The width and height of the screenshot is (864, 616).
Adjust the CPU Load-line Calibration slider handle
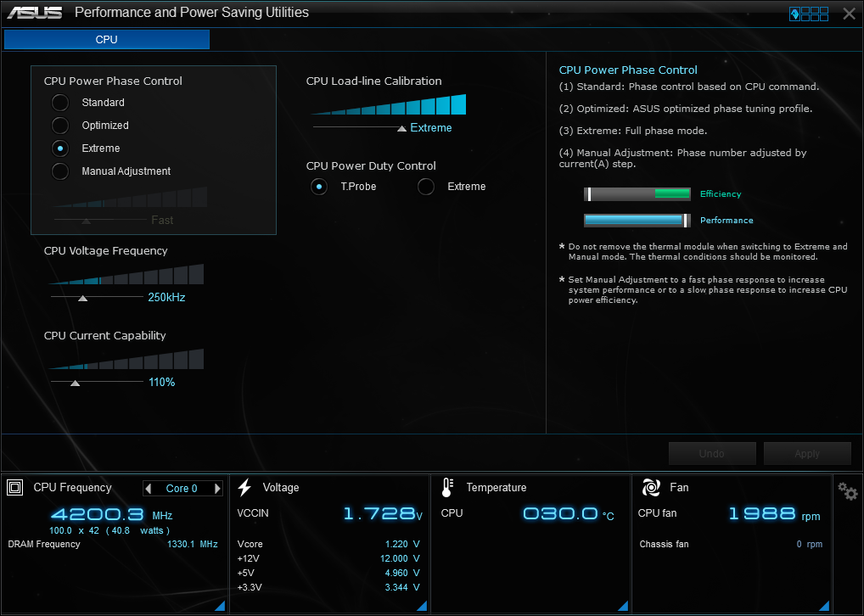401,128
